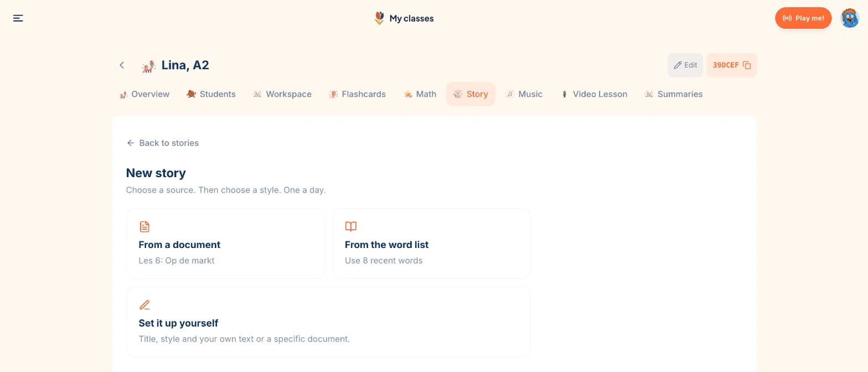Select the Story tab
This screenshot has width=868, height=372.
471,94
